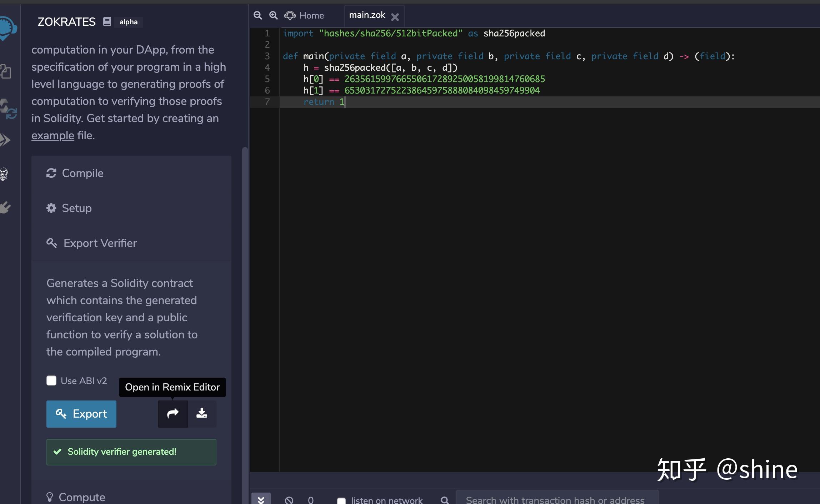Click the h[0] hash comparison line

(424, 79)
